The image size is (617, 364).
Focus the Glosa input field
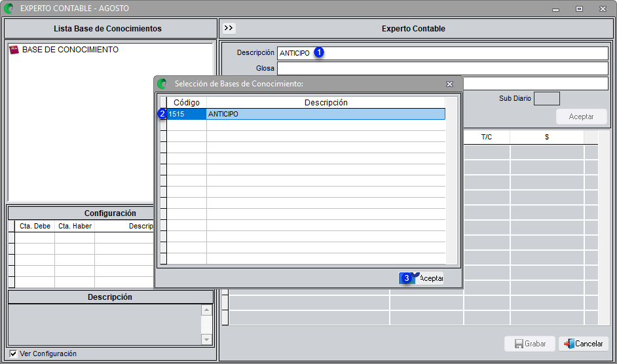pyautogui.click(x=443, y=69)
